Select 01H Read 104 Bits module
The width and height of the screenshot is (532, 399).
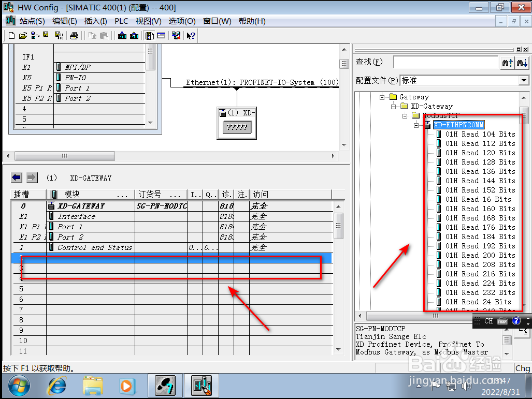point(480,134)
